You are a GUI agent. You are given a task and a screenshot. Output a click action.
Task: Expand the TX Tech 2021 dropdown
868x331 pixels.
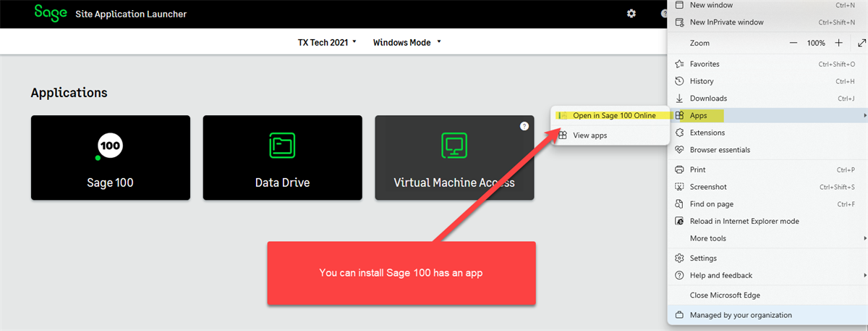(x=328, y=43)
